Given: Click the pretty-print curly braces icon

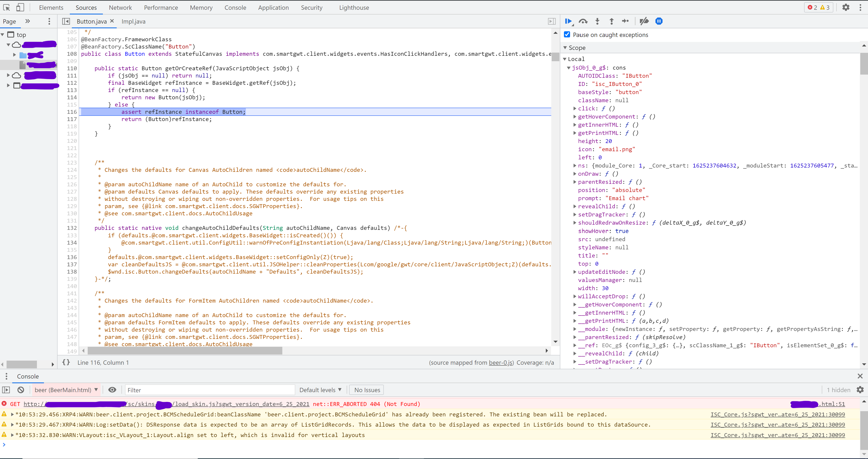Looking at the screenshot, I should [66, 362].
